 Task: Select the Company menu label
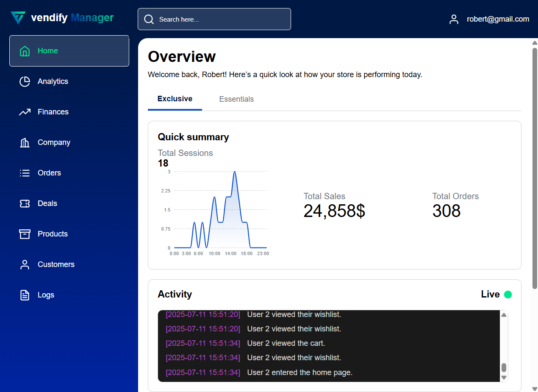[x=54, y=142]
